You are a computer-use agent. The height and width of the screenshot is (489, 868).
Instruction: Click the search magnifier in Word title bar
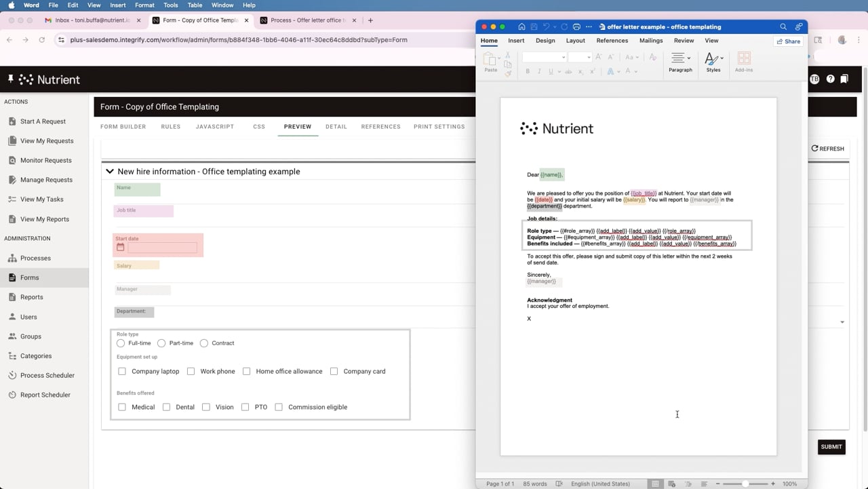coord(783,27)
